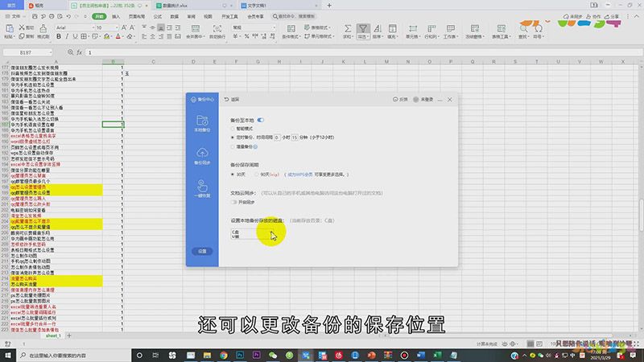Toggle Italic formatting
644x362 pixels.
pyautogui.click(x=67, y=36)
